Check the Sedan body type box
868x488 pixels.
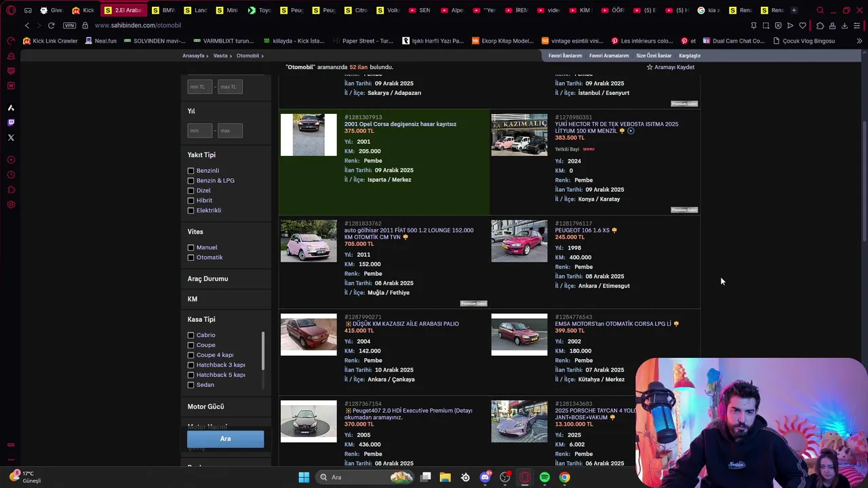(x=191, y=385)
